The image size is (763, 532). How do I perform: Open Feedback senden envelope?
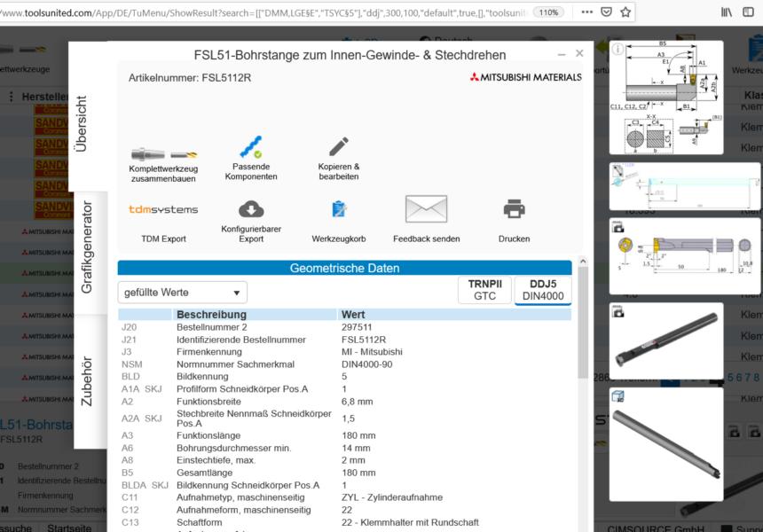tap(426, 209)
